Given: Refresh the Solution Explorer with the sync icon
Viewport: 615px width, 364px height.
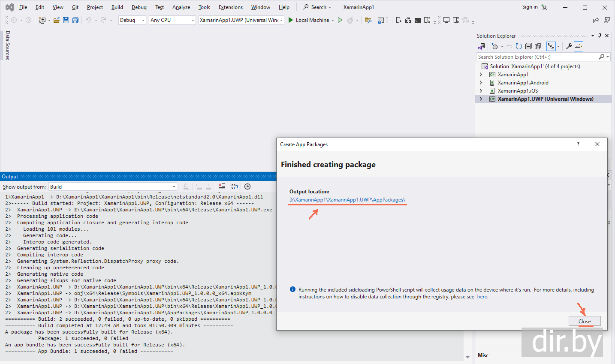Looking at the screenshot, I should pyautogui.click(x=519, y=46).
